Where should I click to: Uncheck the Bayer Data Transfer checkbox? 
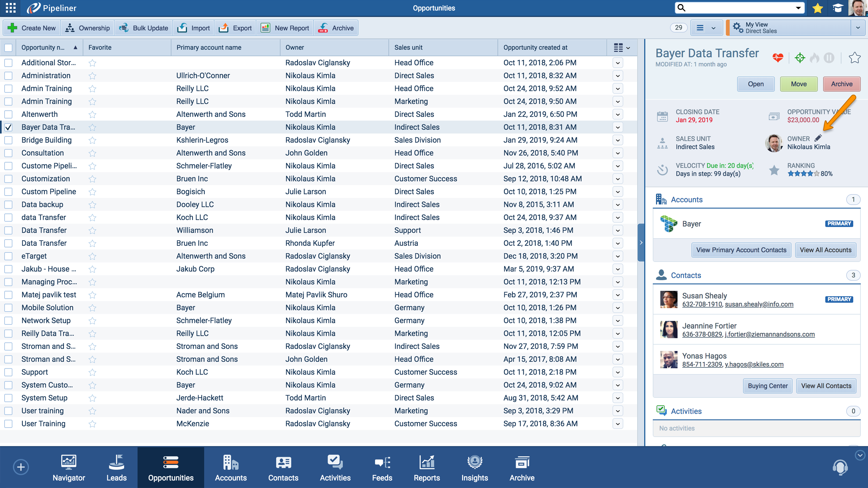pyautogui.click(x=8, y=127)
